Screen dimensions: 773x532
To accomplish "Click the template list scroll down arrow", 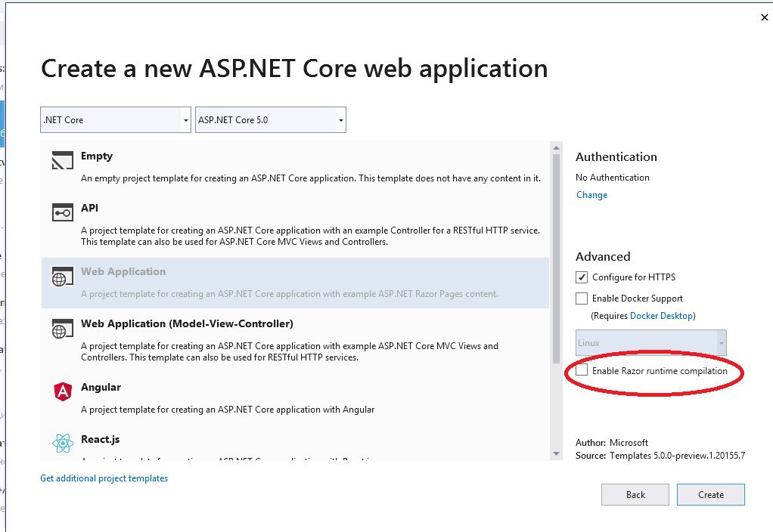I will (x=556, y=453).
